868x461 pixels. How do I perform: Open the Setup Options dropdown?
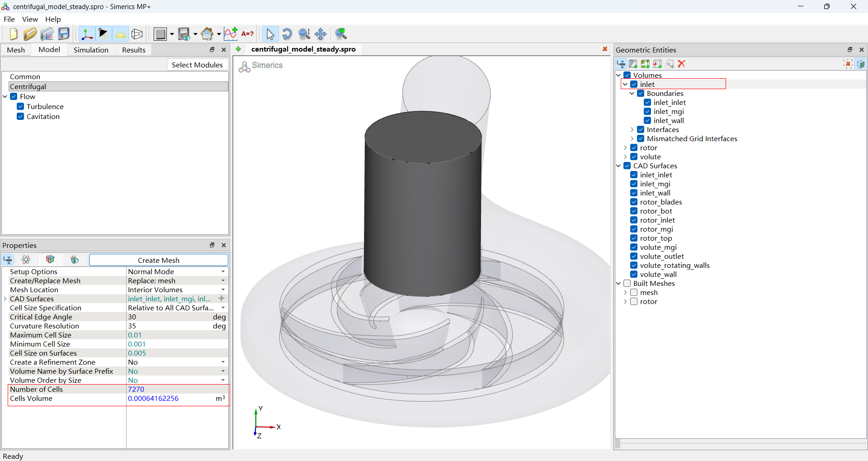pyautogui.click(x=223, y=271)
